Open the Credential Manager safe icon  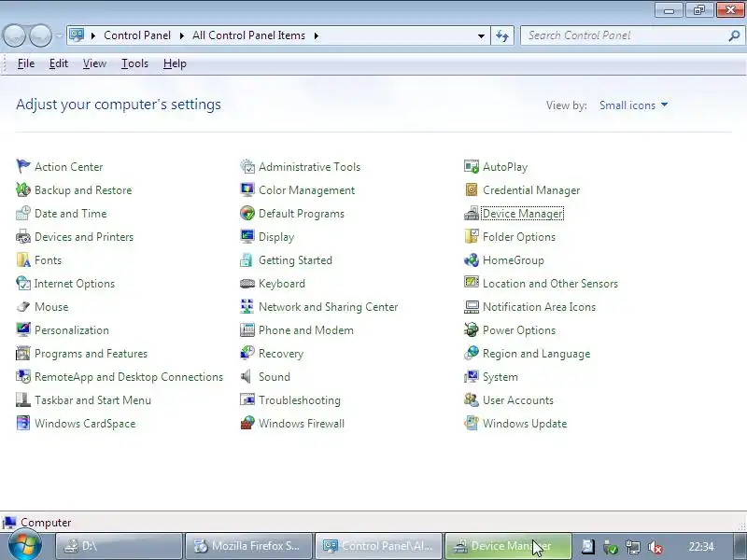tap(472, 190)
